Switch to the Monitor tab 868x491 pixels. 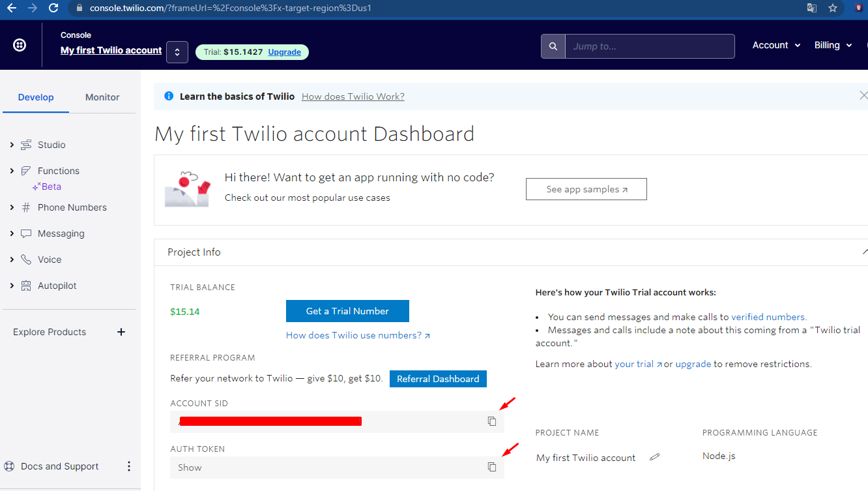tap(102, 97)
